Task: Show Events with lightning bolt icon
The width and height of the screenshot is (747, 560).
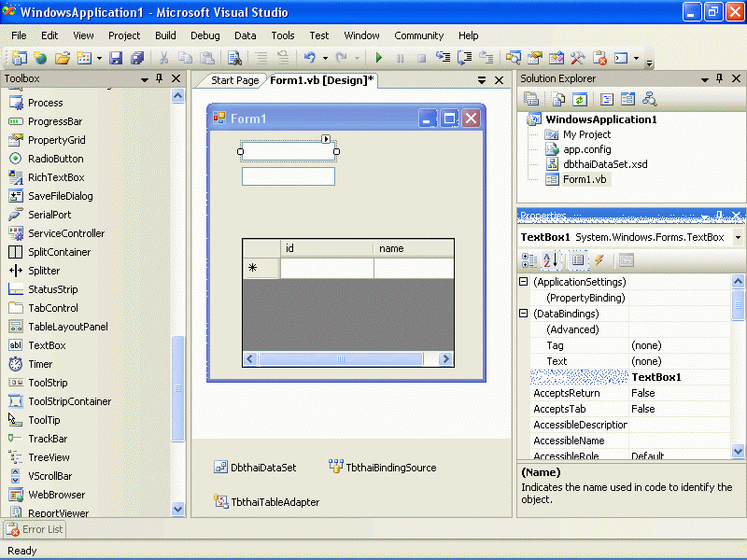Action: pyautogui.click(x=599, y=260)
